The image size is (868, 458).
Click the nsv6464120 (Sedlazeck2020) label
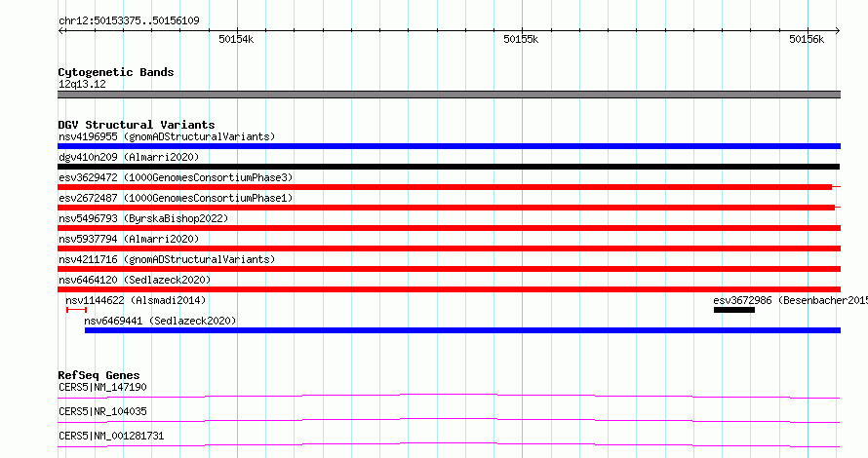coord(135,280)
